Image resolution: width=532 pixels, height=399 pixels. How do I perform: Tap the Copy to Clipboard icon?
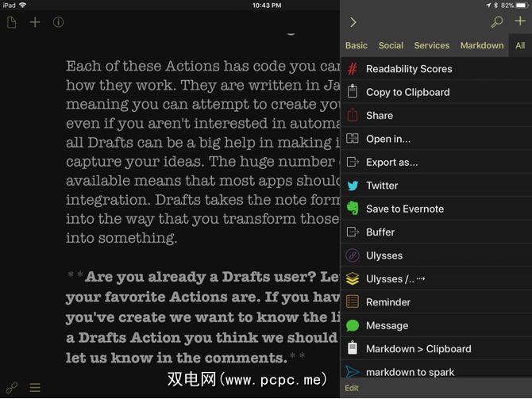tap(353, 92)
